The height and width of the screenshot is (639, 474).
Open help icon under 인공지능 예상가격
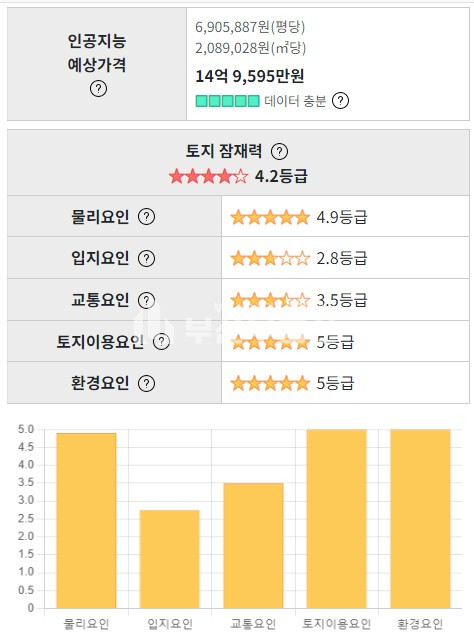(x=98, y=88)
